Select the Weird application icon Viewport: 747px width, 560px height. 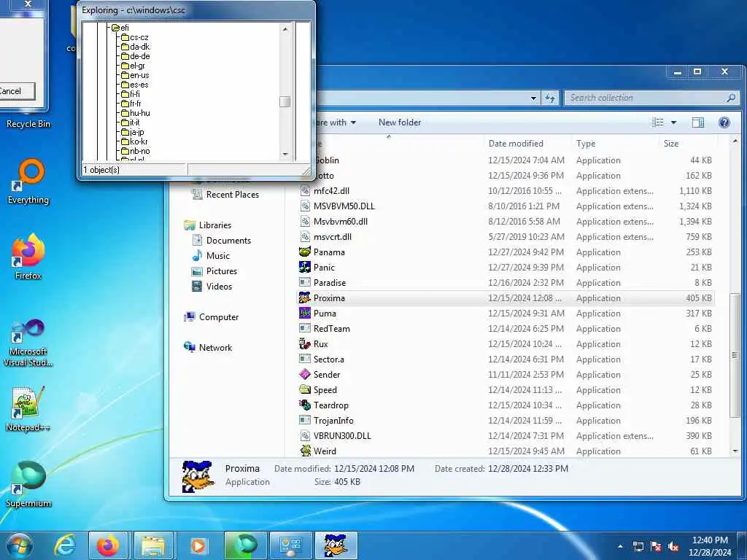coord(304,451)
